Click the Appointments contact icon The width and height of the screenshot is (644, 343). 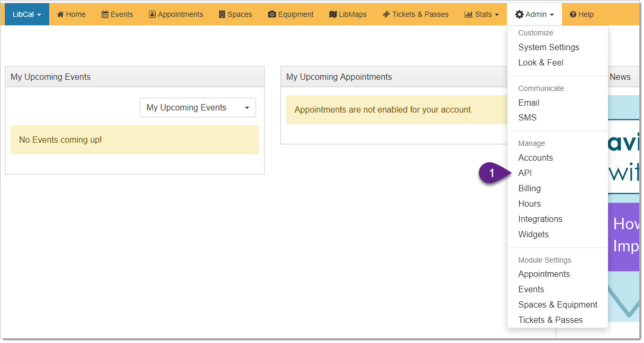152,14
